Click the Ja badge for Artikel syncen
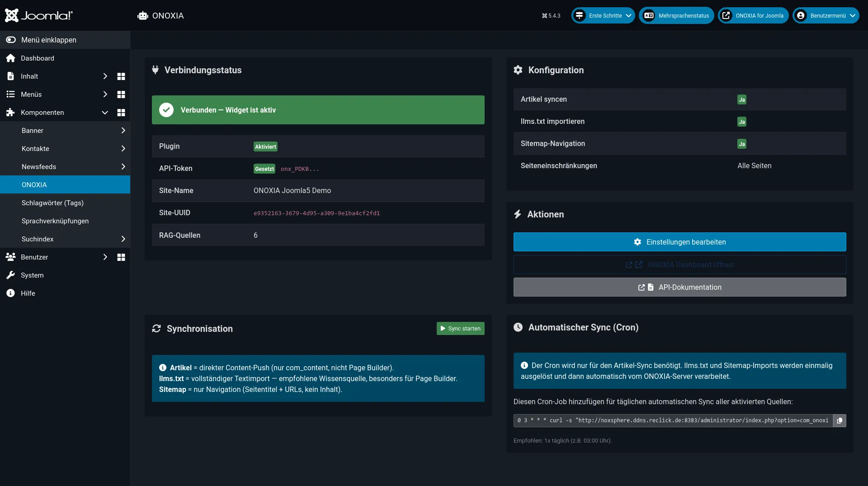868x486 pixels. [742, 99]
